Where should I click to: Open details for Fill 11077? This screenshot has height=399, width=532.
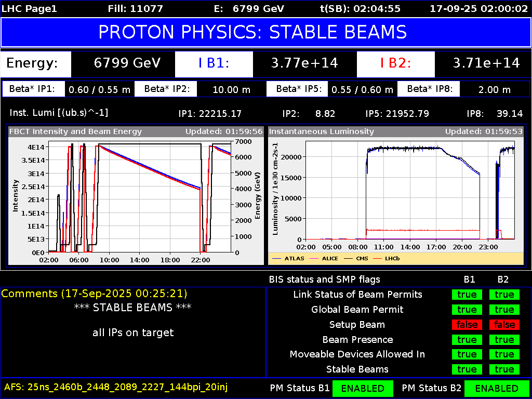136,8
